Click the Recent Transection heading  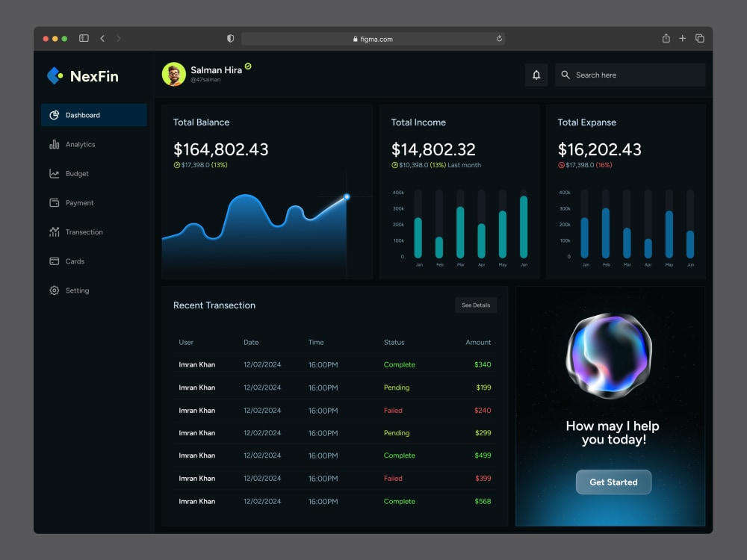point(214,305)
